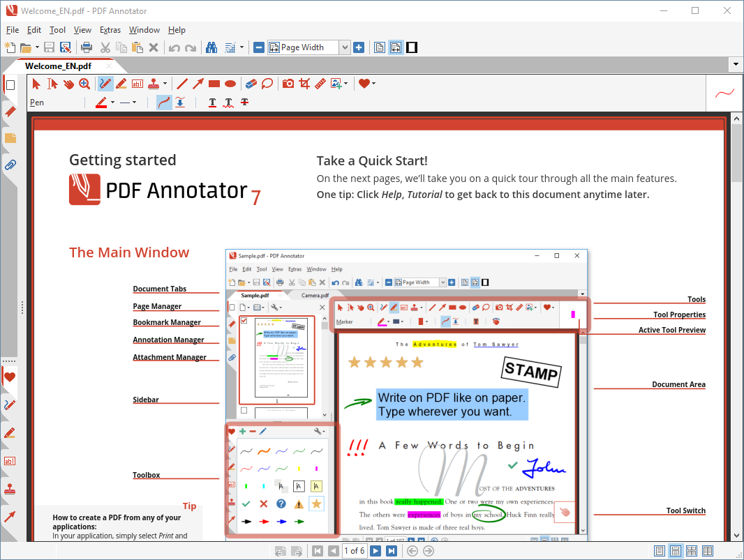744x560 pixels.
Task: Choose the Arrow drawing tool
Action: [x=198, y=84]
